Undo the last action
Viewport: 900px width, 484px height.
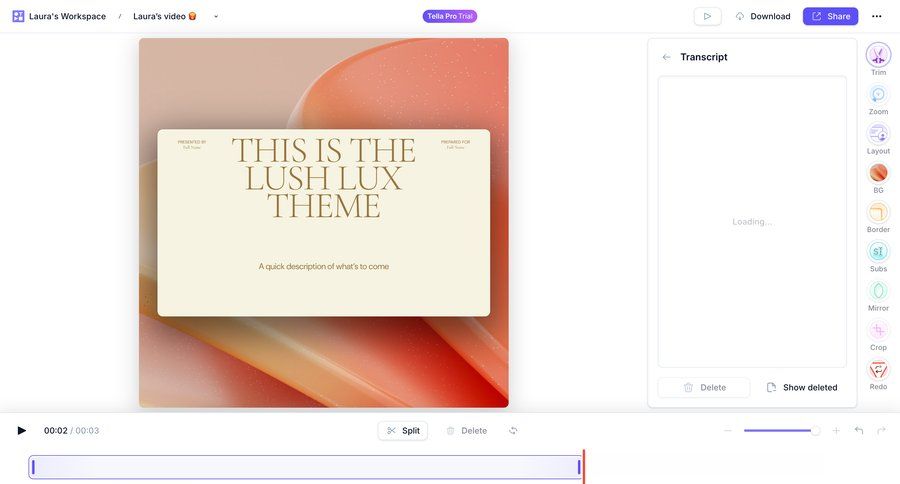[x=859, y=431]
